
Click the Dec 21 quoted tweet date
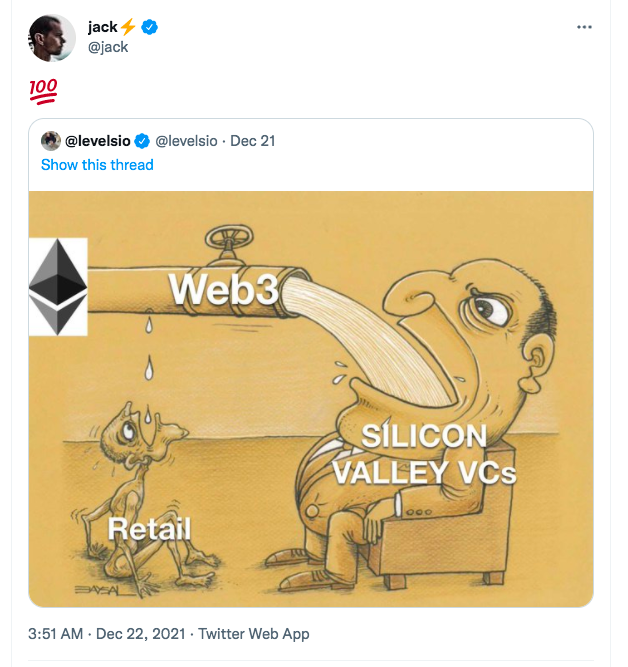[x=253, y=141]
